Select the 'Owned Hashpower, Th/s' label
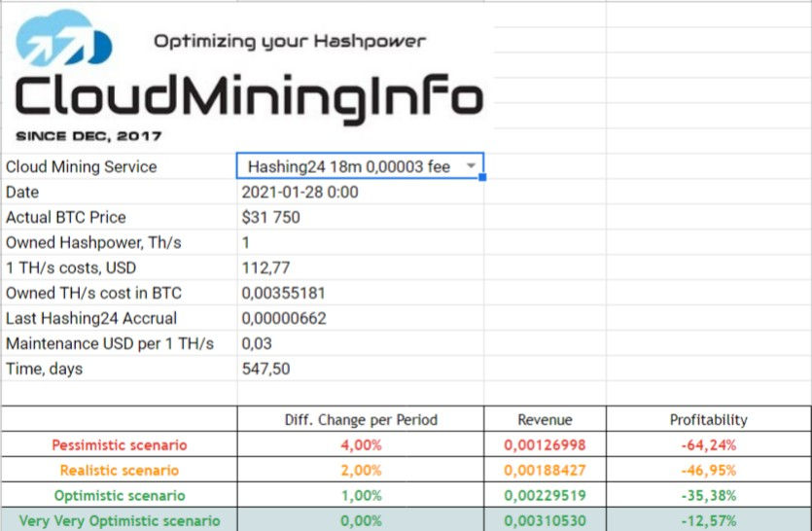 tap(93, 242)
